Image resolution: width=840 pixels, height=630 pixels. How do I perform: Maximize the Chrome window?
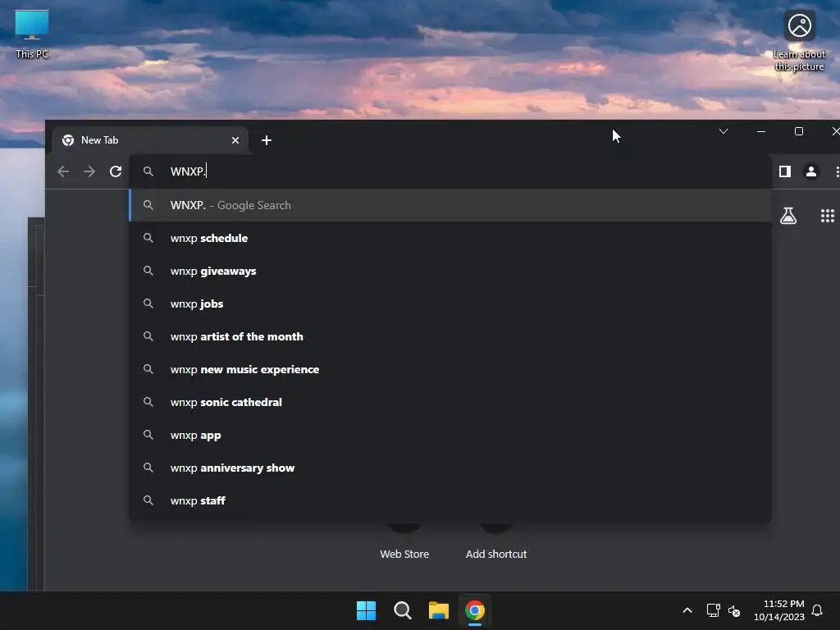point(799,131)
